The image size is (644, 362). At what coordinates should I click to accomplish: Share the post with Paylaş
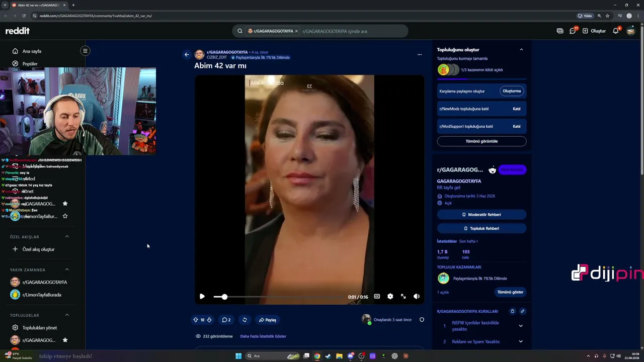[x=268, y=320]
